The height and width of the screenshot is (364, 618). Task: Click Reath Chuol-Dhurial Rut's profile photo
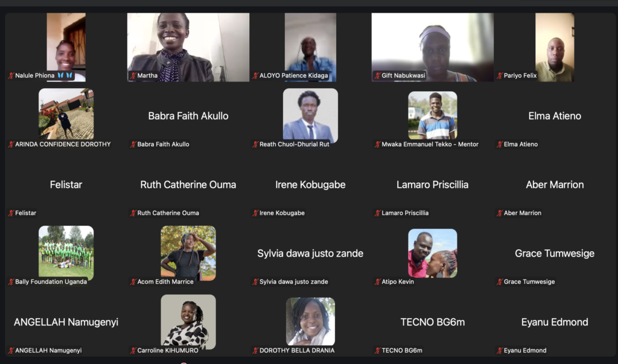[311, 115]
